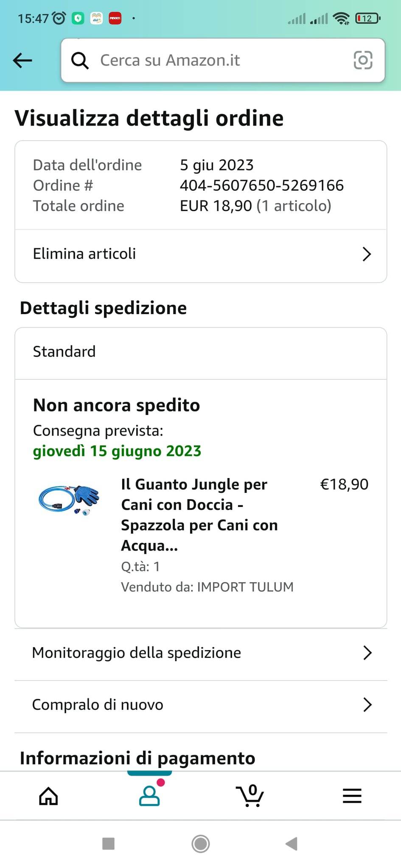
Task: Tap Android back triangle button
Action: [292, 843]
